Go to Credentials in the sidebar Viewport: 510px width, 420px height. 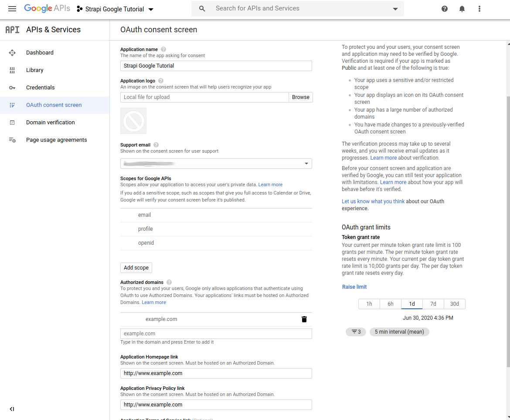click(40, 88)
